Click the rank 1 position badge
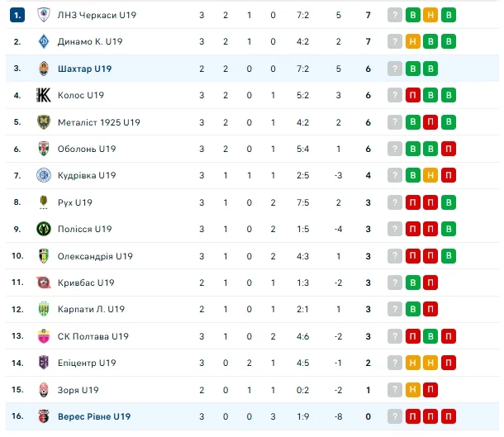The width and height of the screenshot is (504, 437). point(18,15)
